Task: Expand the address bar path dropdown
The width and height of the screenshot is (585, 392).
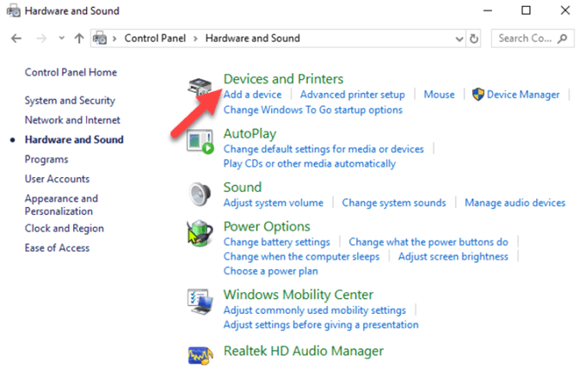Action: tap(459, 39)
